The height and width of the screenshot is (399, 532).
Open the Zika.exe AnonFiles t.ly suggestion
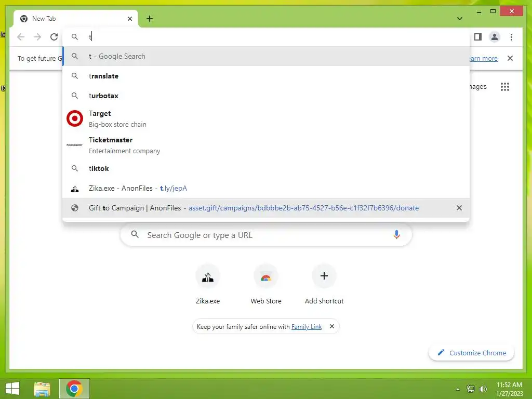click(x=266, y=188)
